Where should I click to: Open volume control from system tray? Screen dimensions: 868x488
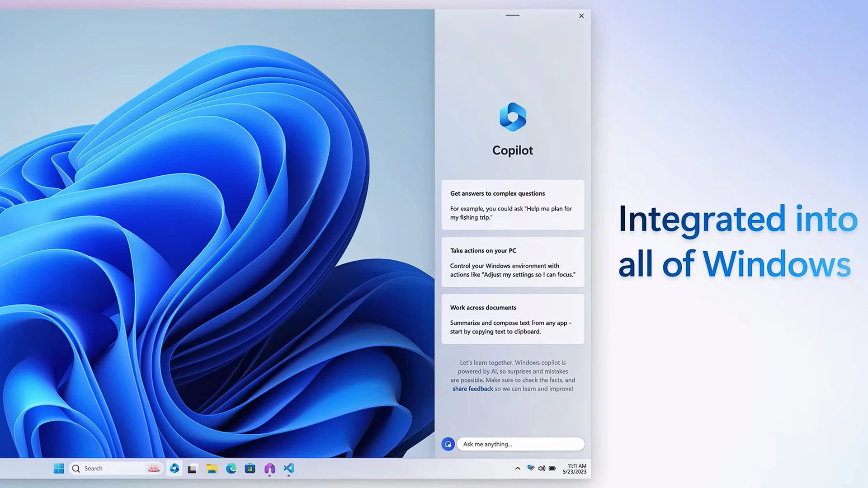click(542, 469)
